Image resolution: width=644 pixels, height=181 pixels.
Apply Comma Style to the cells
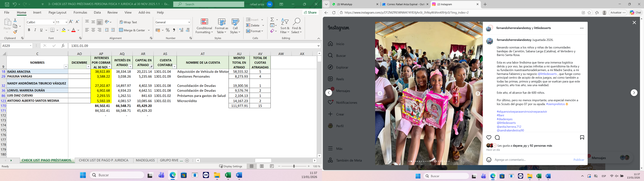click(174, 30)
